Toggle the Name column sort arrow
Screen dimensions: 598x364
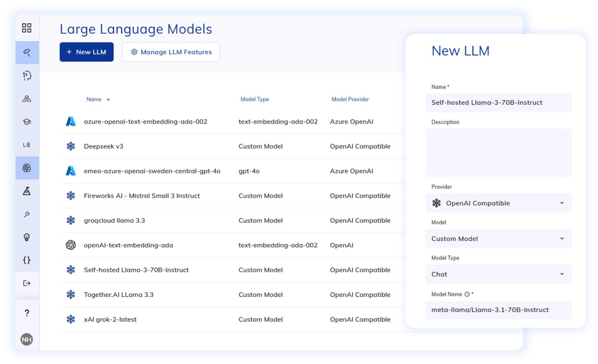tap(108, 99)
